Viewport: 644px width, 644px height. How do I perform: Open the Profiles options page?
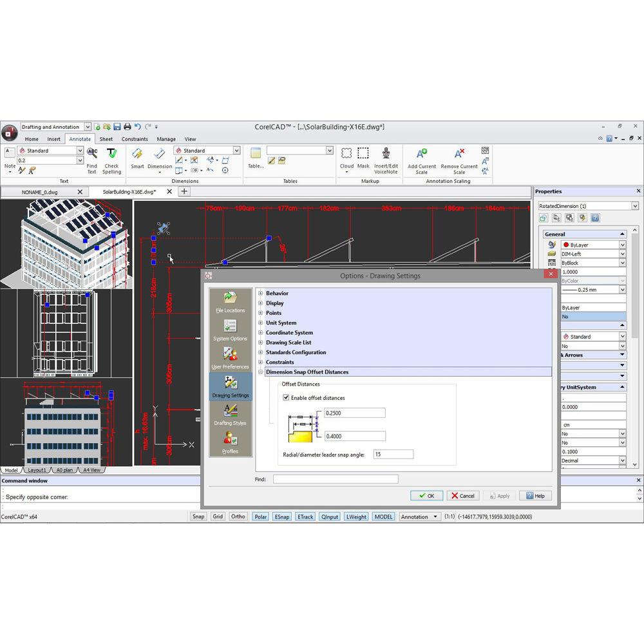pos(230,442)
